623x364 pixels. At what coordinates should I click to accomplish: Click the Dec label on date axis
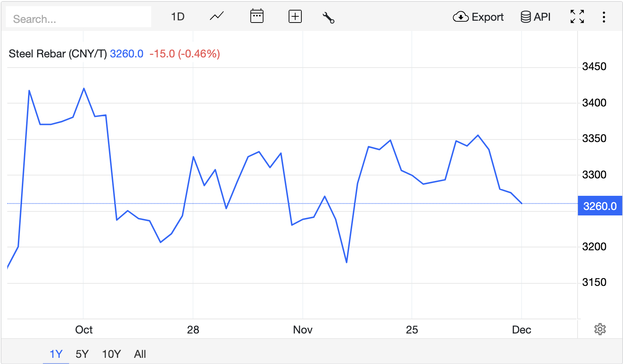[521, 330]
